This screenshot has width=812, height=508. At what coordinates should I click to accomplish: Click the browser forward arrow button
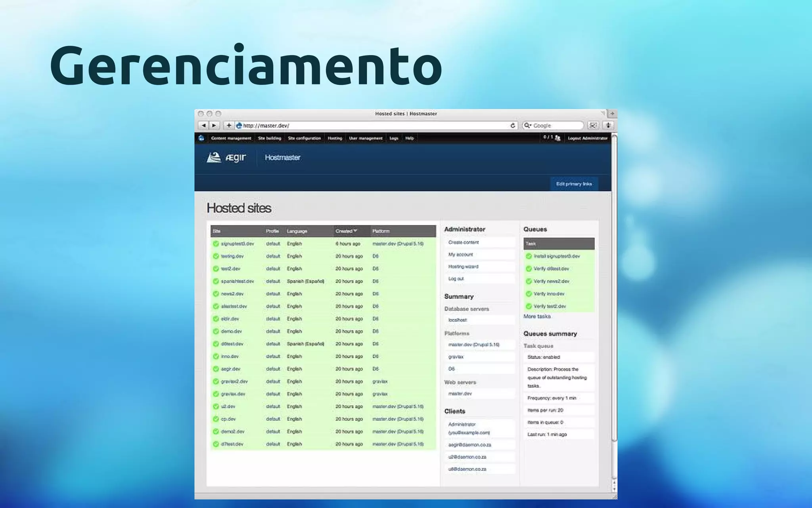[x=214, y=125]
